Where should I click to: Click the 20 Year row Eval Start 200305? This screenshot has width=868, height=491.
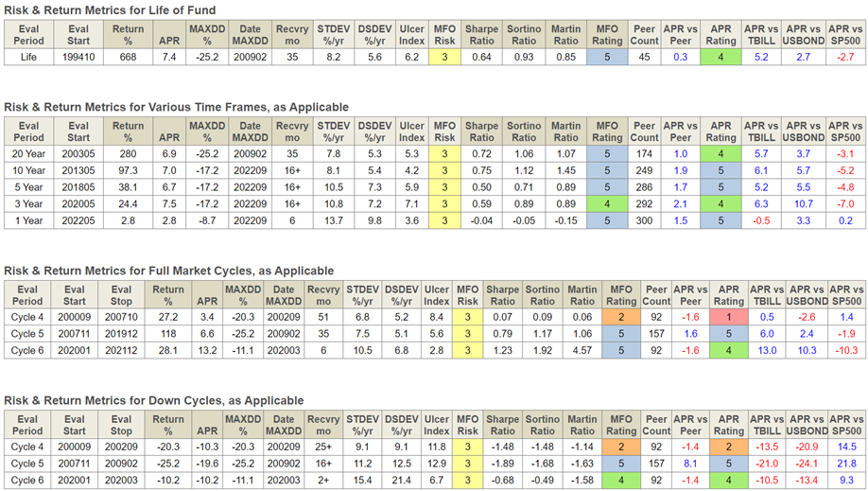78,153
